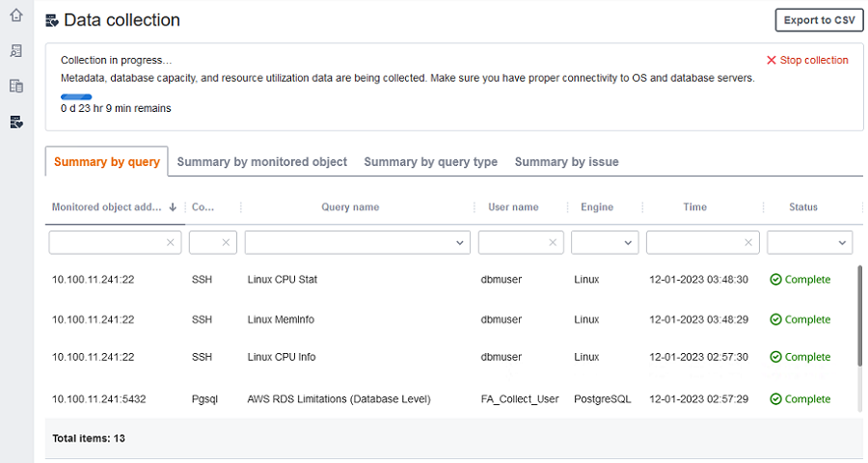868x463 pixels.
Task: Select the Data collection sidebar icon
Action: (16, 122)
